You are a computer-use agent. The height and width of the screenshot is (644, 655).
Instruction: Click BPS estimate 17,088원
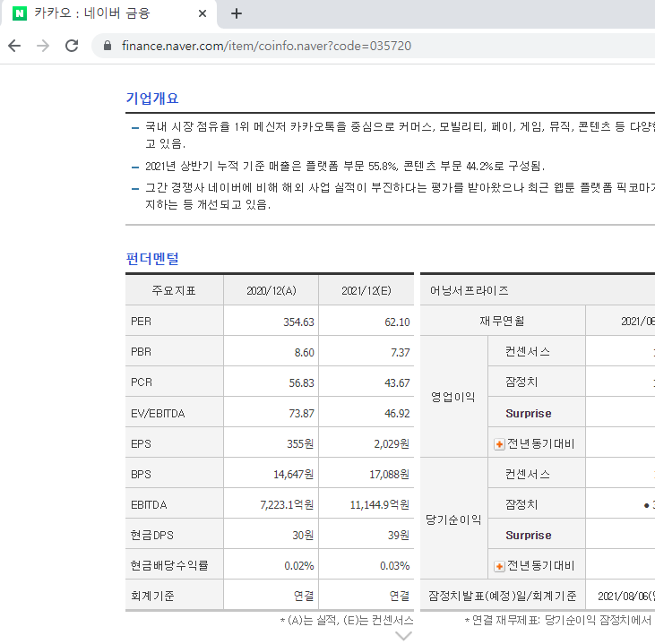[389, 475]
